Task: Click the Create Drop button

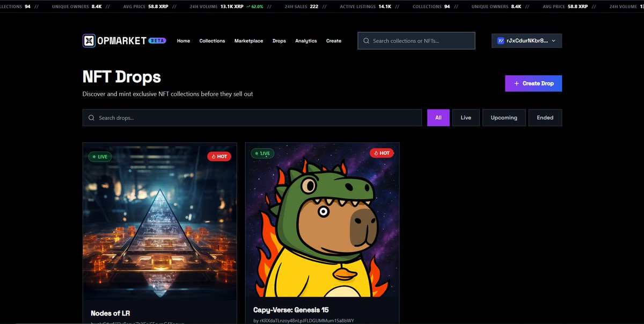Action: pos(533,83)
